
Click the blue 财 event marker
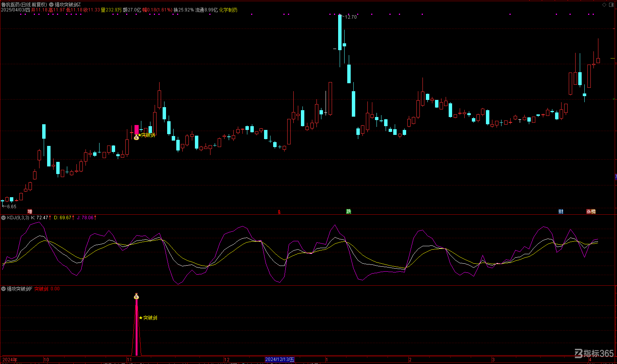(561, 212)
